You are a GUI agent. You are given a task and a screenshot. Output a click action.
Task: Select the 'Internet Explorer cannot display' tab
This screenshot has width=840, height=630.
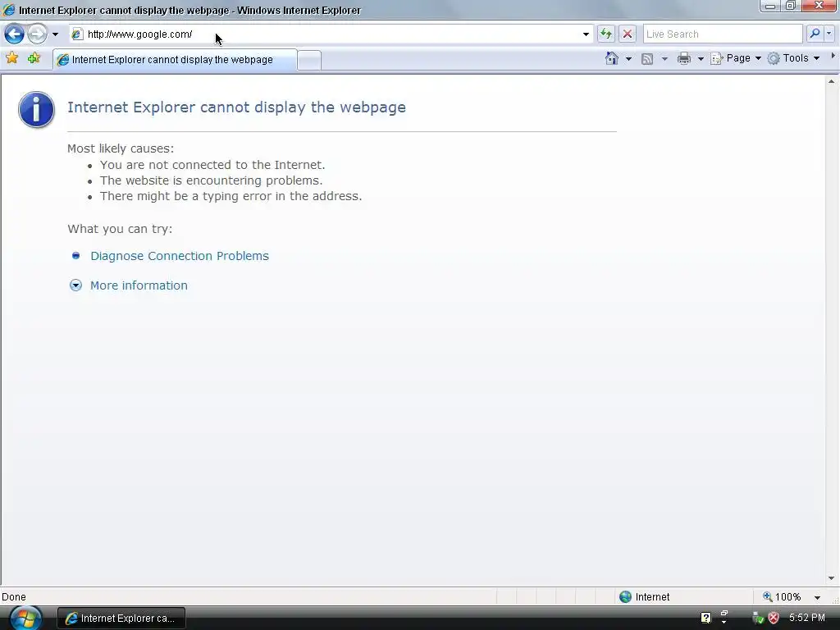coord(175,59)
